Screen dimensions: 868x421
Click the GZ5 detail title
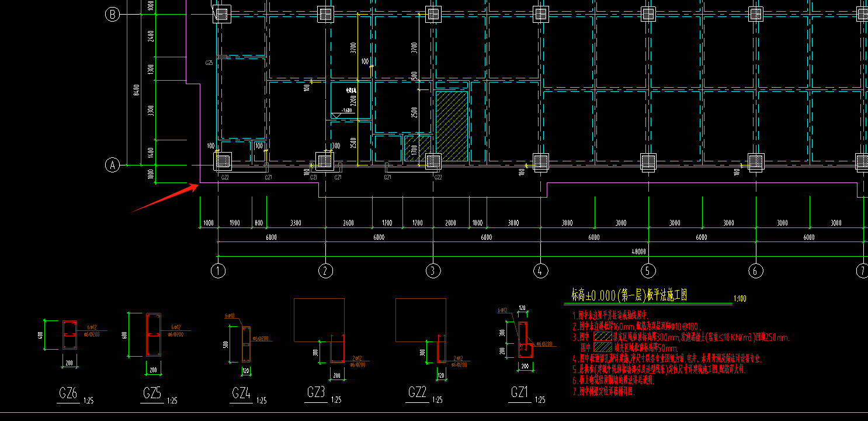152,394
